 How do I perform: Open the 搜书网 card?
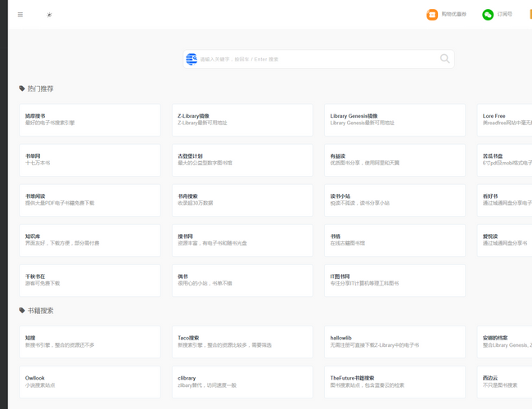tap(242, 240)
